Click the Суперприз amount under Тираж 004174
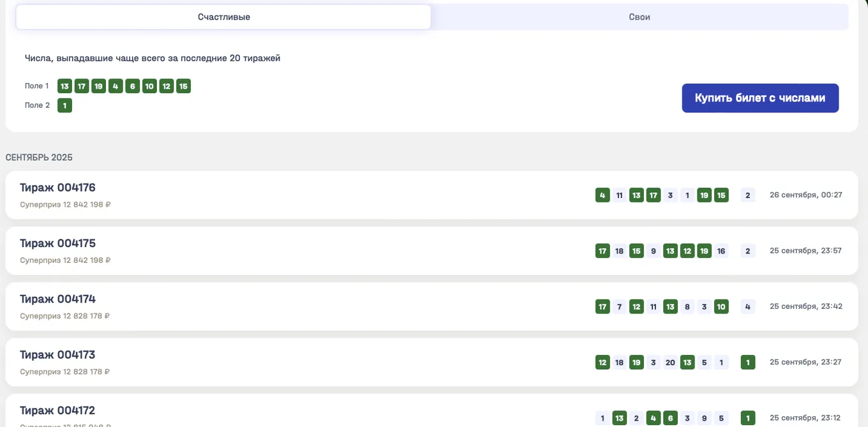Screen dimensions: 868x427 [65, 316]
